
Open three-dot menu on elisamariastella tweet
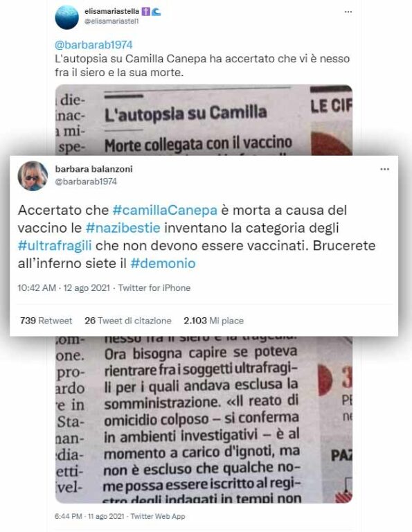click(x=348, y=12)
